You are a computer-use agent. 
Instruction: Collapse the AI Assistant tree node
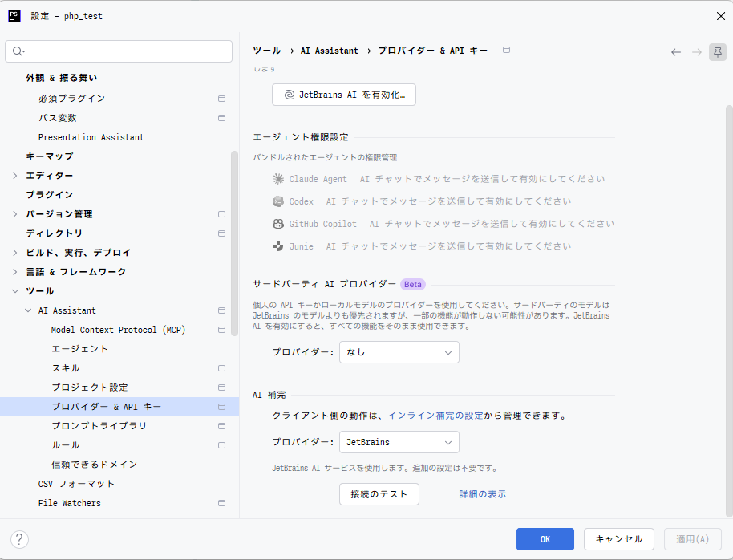[28, 310]
